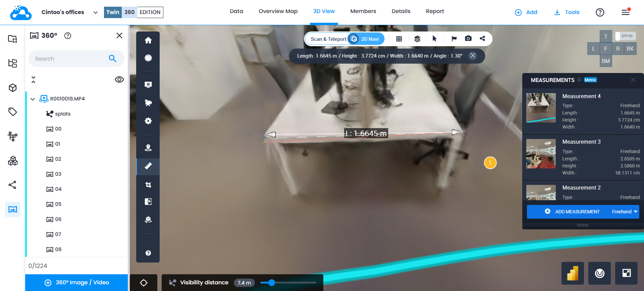The image size is (644, 291).
Task: Open the Details tab
Action: coord(401,11)
